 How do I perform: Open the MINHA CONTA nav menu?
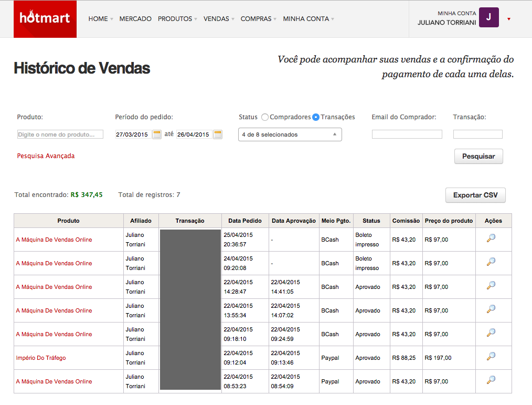coord(308,19)
